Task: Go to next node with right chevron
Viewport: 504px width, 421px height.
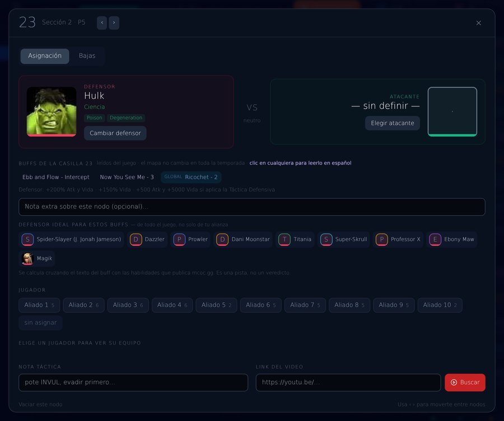Action: pos(114,23)
